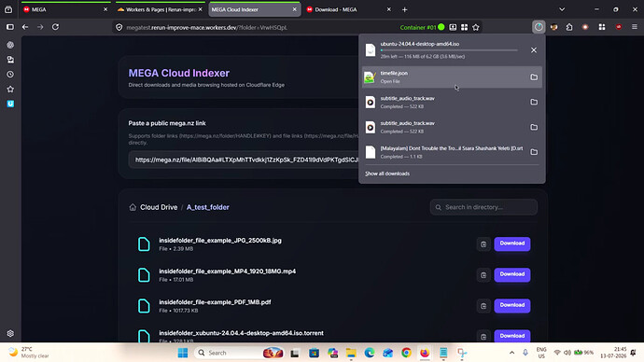Click the Bitwarden sidebar icon

tap(10, 104)
